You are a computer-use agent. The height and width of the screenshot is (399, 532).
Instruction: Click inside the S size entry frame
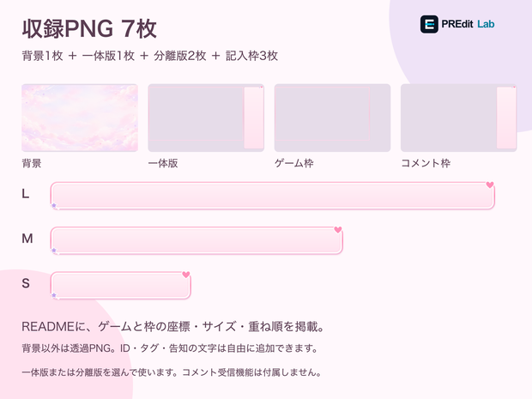point(121,286)
